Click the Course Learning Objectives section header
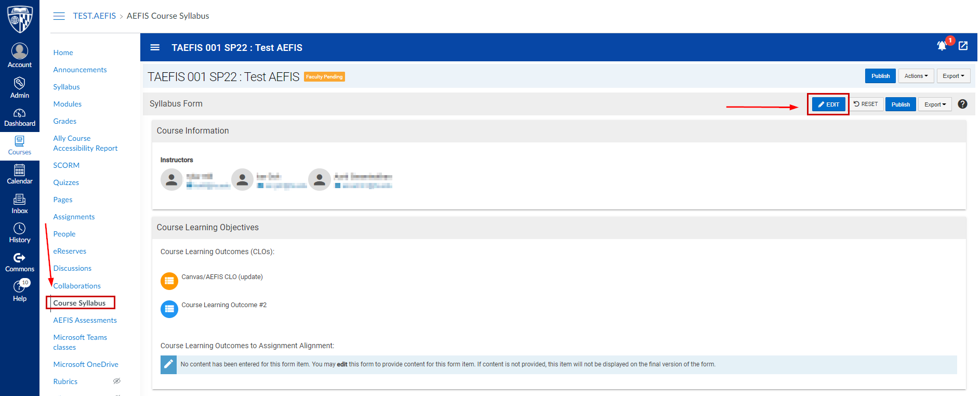 [559, 228]
